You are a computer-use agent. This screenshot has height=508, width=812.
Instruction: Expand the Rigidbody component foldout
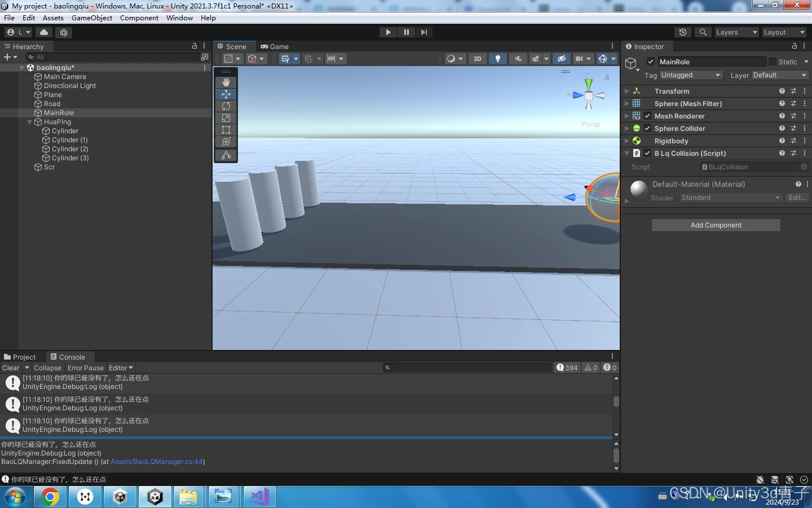tap(626, 141)
